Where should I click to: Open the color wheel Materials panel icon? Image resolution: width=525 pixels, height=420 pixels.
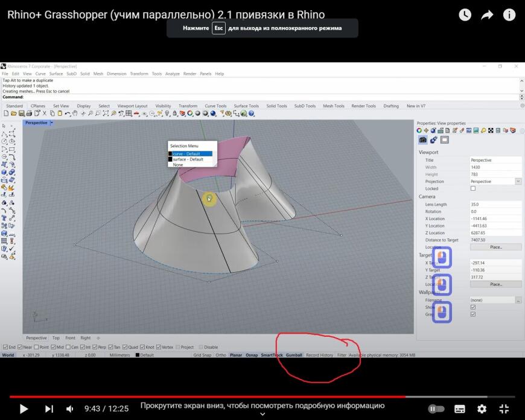[x=419, y=130]
